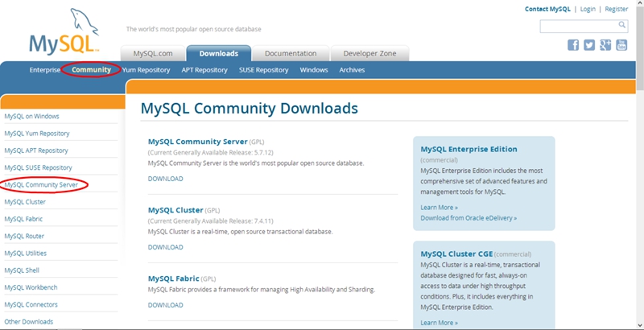644x330 pixels.
Task: Open MySQL on Windows sidebar link
Action: 31,116
